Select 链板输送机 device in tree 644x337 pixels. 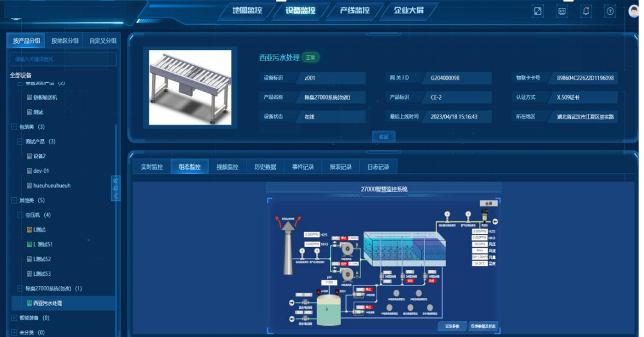(x=45, y=97)
